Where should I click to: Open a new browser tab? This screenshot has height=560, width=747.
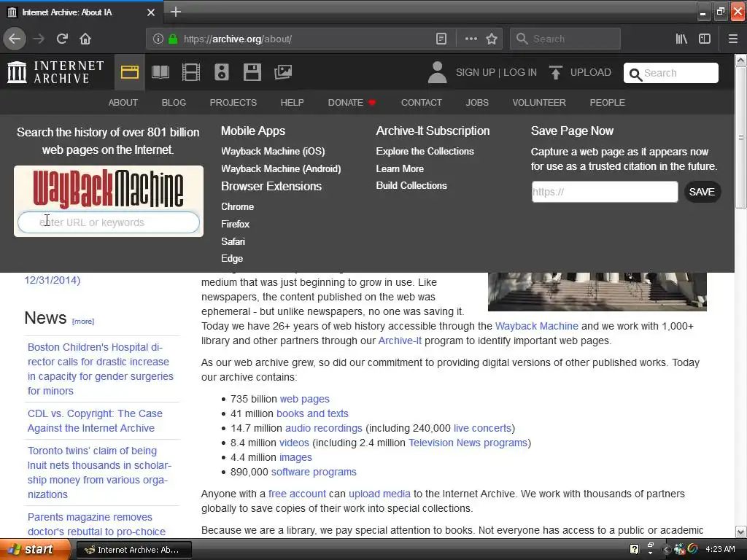[175, 12]
